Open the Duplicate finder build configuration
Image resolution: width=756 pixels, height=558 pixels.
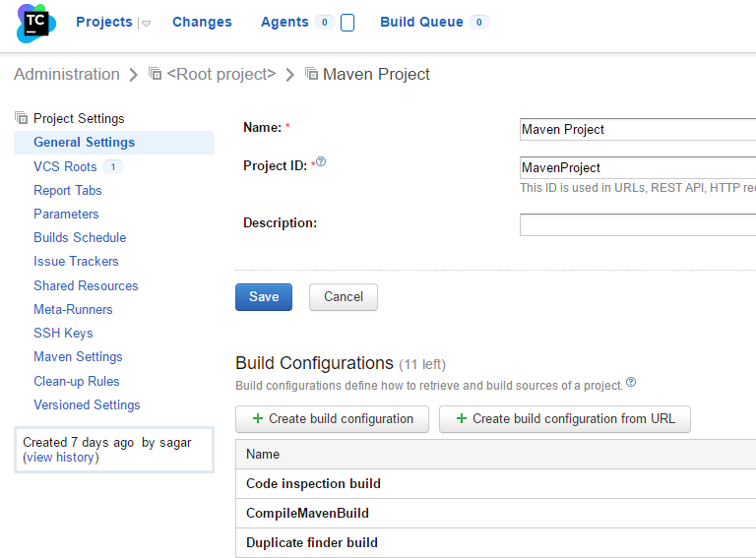[311, 542]
